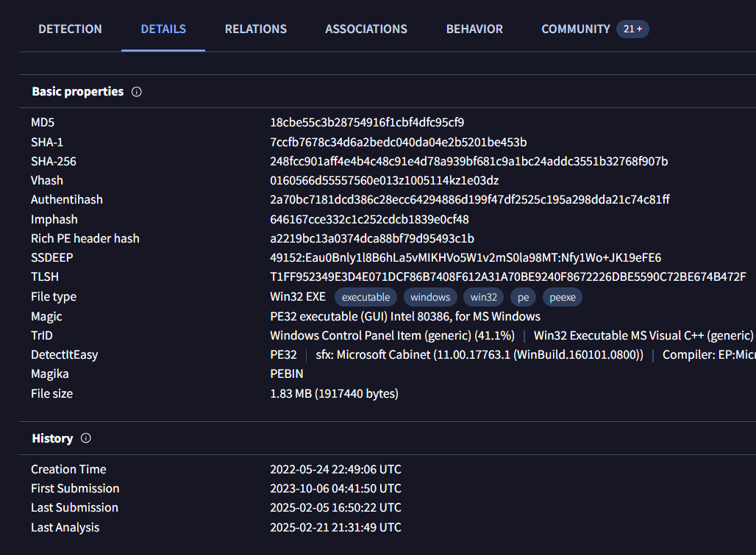View the Behavior tab
Viewport: 756px width, 555px height.
pos(474,29)
